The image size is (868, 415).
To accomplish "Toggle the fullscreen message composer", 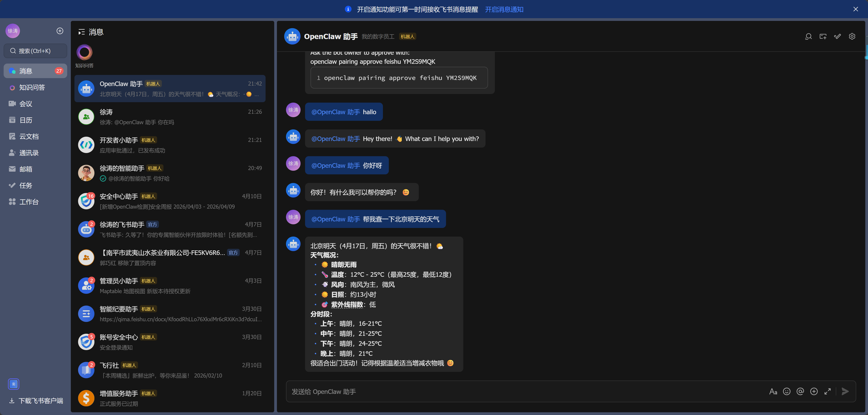I will 828,391.
